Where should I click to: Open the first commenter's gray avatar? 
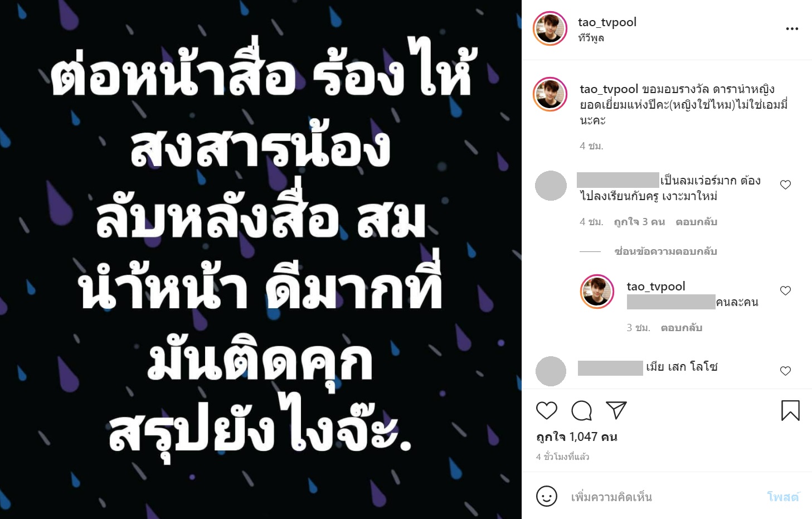click(551, 186)
